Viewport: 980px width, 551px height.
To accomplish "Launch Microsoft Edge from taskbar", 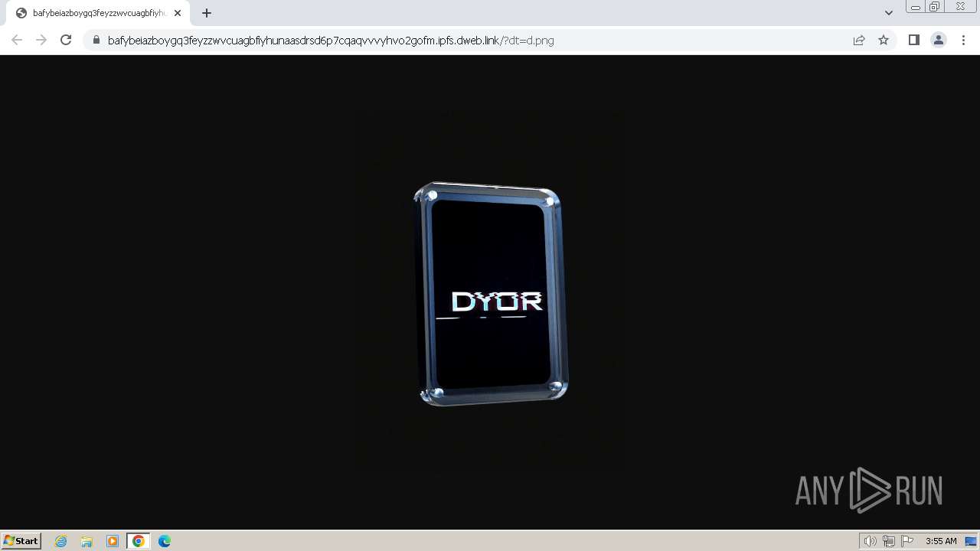I will pos(165,541).
